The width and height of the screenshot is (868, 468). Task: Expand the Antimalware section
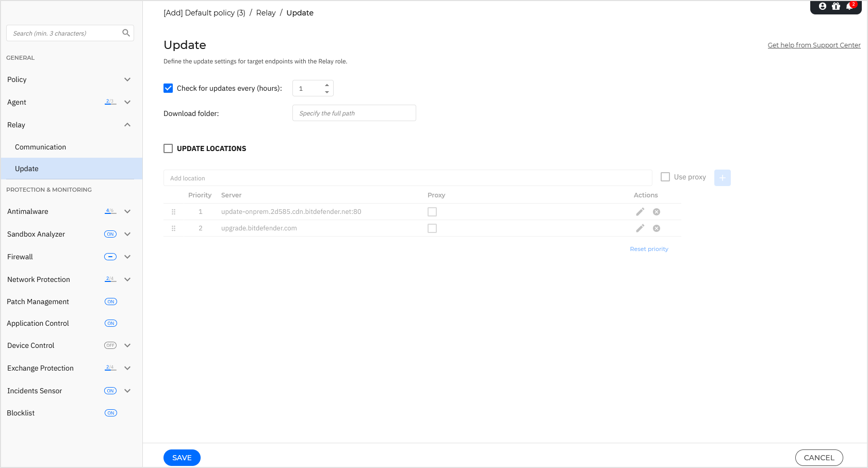[x=127, y=211]
